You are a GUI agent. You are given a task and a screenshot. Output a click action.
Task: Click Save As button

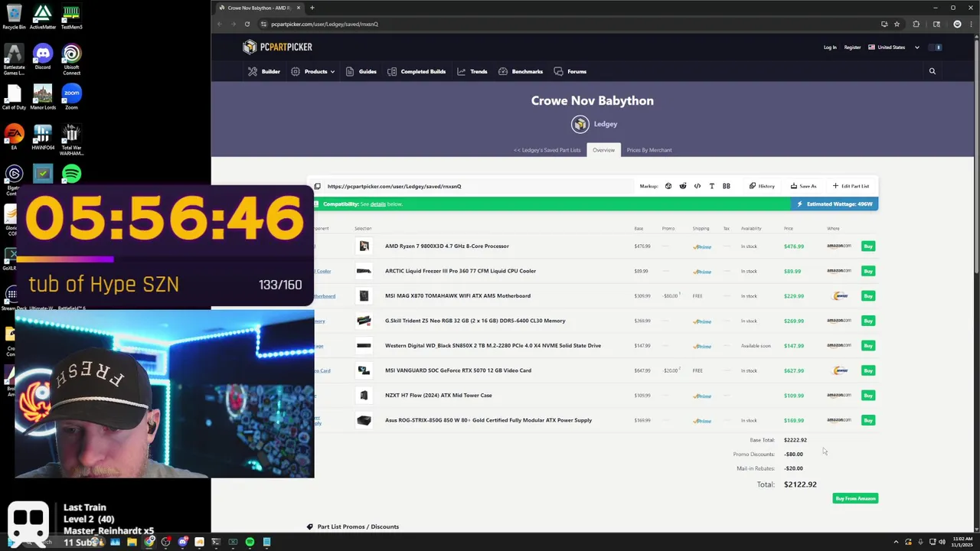tap(803, 186)
